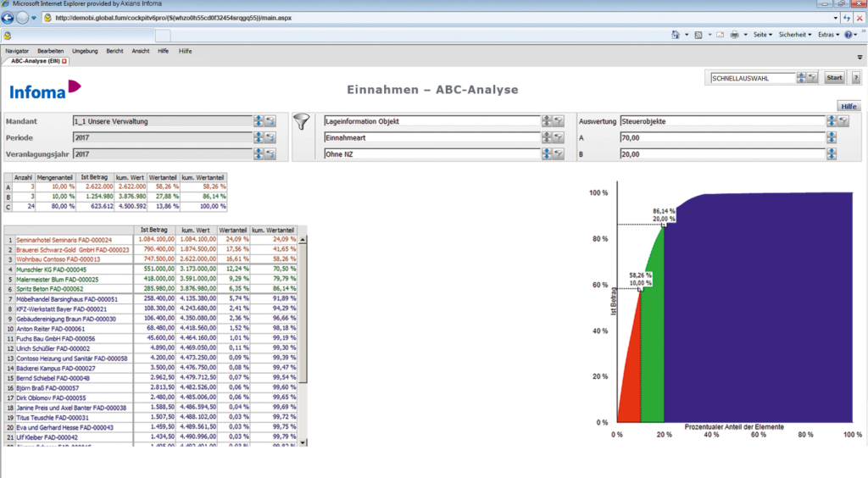Image resolution: width=868 pixels, height=478 pixels.
Task: Click spinner arrows on A value 70,00
Action: (832, 137)
